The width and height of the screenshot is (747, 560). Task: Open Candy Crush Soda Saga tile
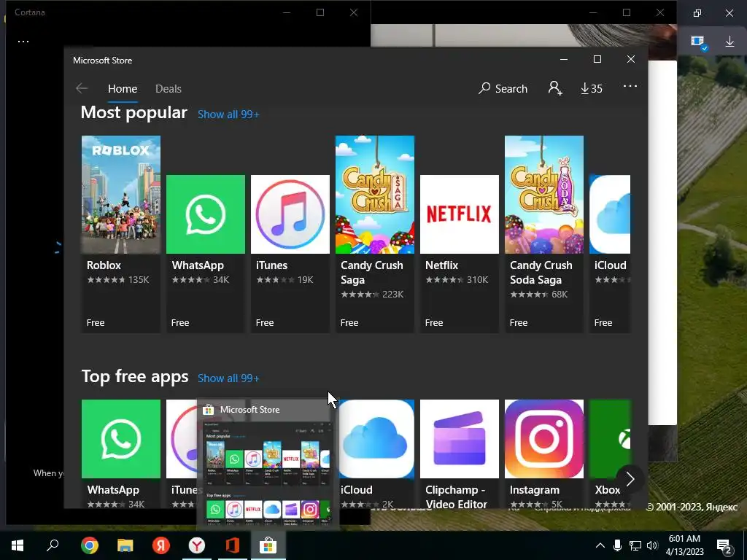(544, 234)
